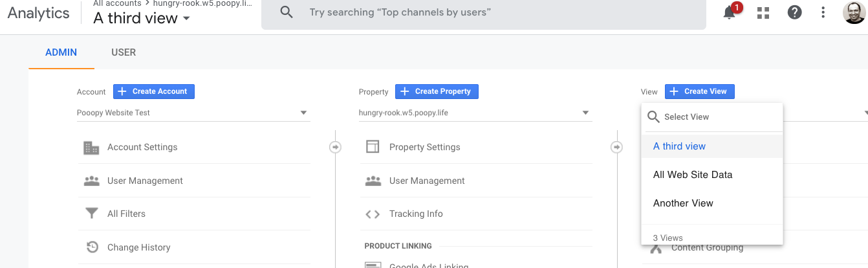Click the Property User Management people icon
This screenshot has height=268, width=868.
point(373,181)
